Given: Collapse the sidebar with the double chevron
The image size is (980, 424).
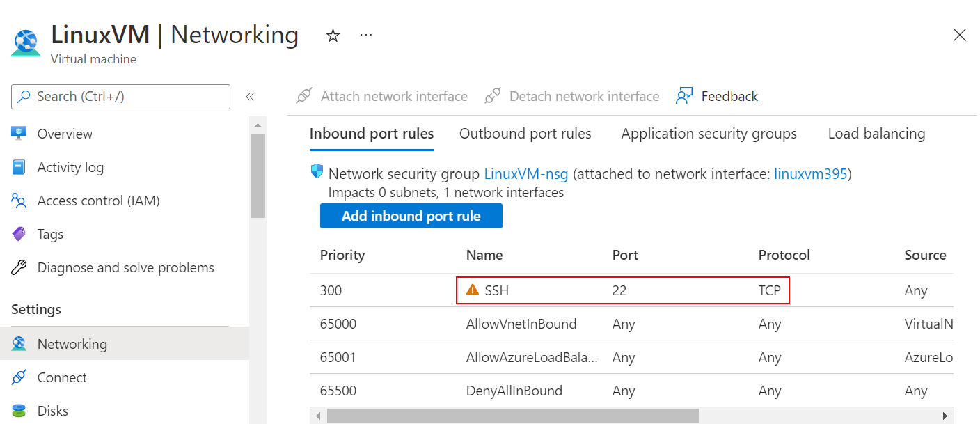Looking at the screenshot, I should [x=250, y=96].
